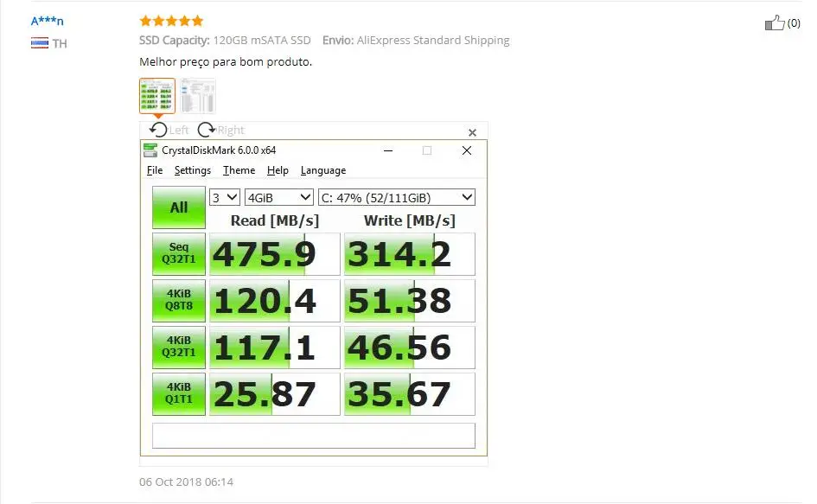This screenshot has height=504, width=817.
Task: Click the Write [MB/s] column header
Action: pyautogui.click(x=410, y=220)
